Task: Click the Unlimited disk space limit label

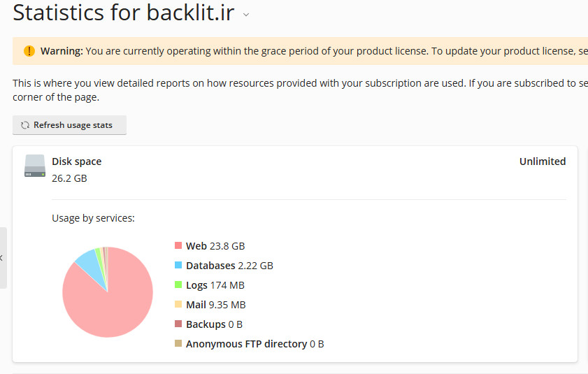Action: pos(542,161)
